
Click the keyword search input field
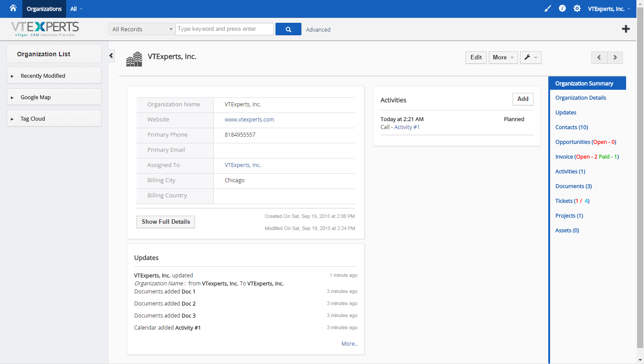225,29
